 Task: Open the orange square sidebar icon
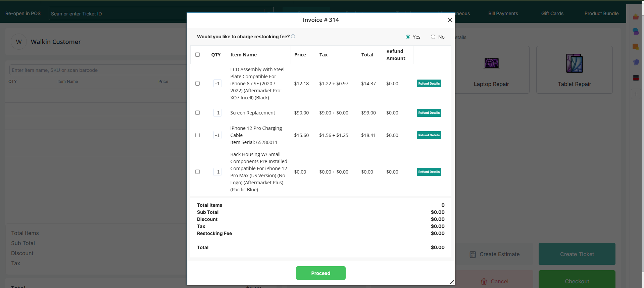pyautogui.click(x=636, y=47)
